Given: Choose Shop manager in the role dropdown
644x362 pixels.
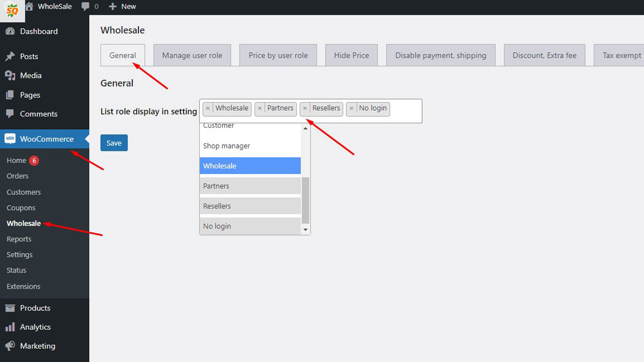Looking at the screenshot, I should [250, 146].
